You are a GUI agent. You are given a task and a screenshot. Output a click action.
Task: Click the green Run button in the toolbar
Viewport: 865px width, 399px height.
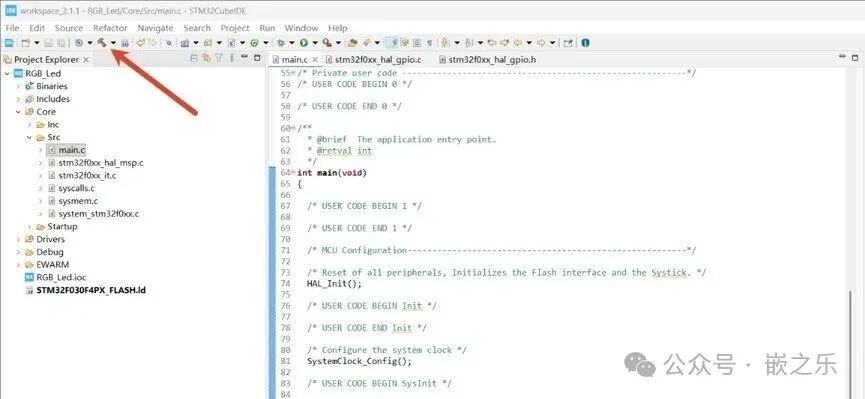coord(303,42)
